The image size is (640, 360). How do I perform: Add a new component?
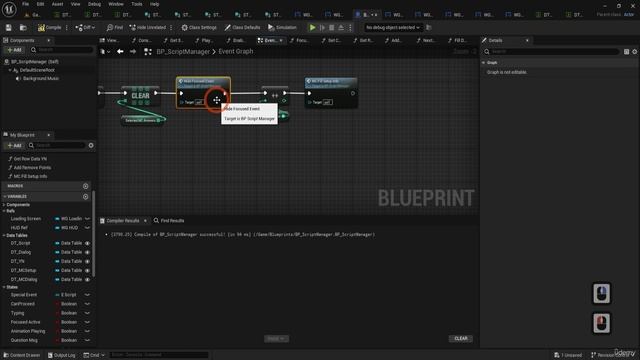click(x=14, y=50)
